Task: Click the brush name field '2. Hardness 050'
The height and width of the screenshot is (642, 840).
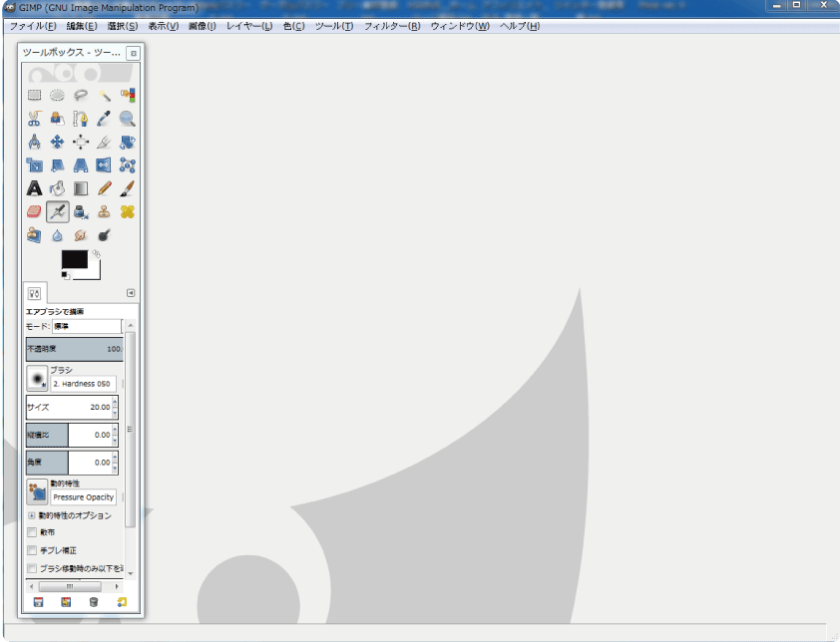Action: click(x=83, y=384)
